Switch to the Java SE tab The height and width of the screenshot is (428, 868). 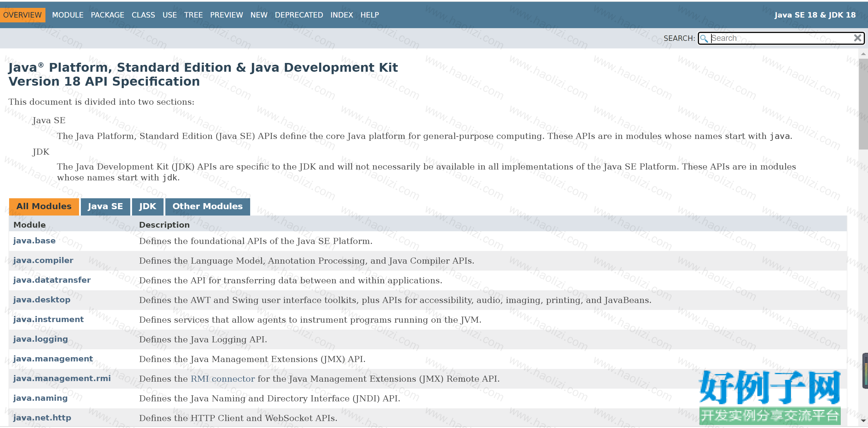point(105,206)
